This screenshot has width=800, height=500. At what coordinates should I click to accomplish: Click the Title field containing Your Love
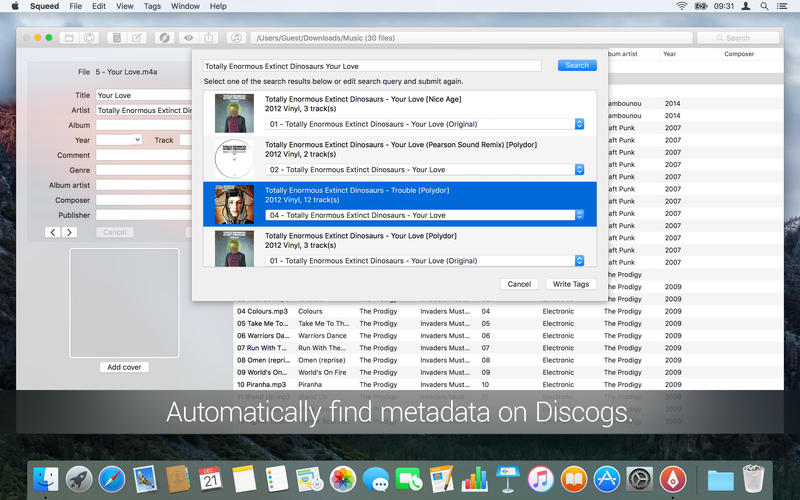144,95
